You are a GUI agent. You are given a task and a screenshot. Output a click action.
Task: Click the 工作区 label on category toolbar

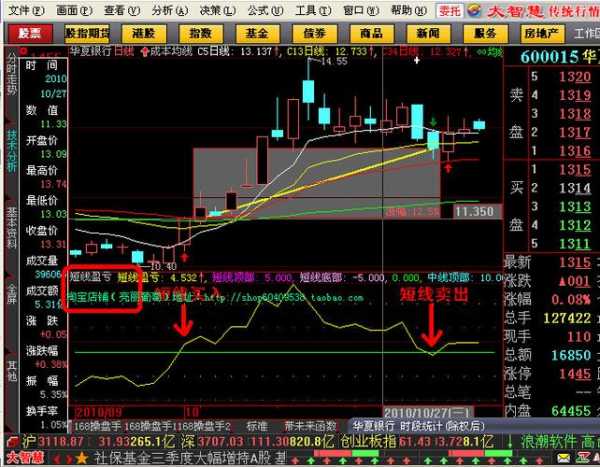tap(586, 34)
